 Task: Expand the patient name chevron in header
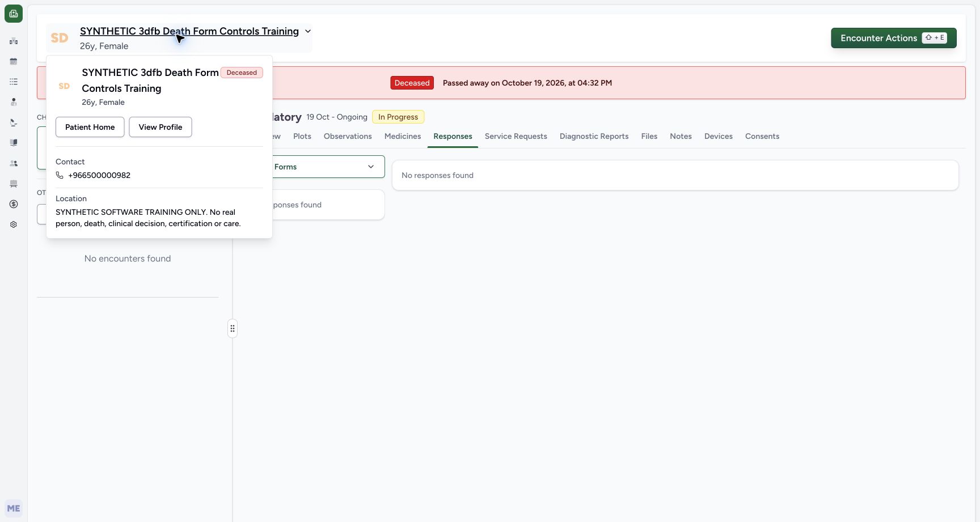308,31
